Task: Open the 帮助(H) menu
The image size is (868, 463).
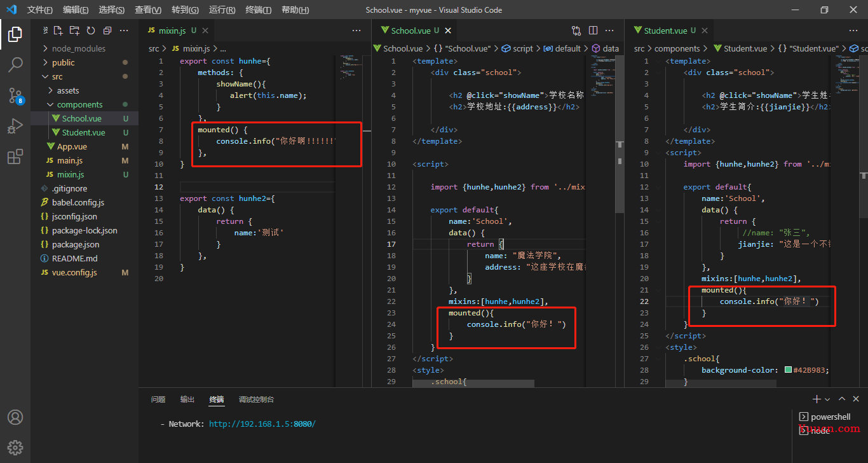Action: click(295, 10)
